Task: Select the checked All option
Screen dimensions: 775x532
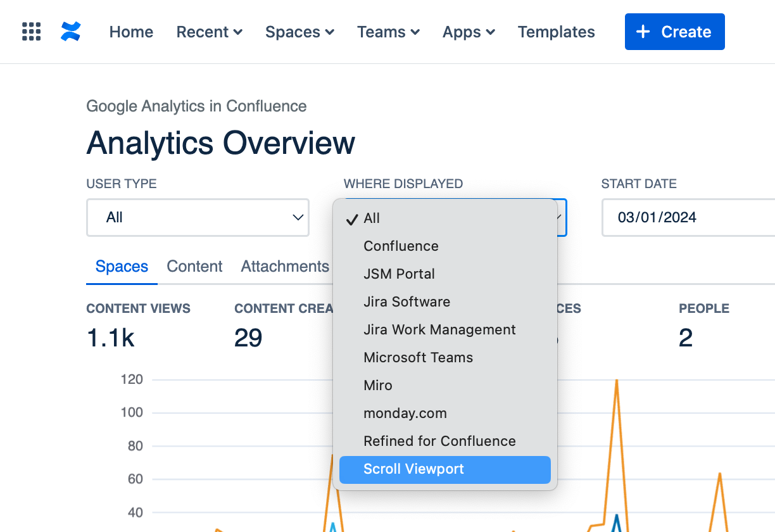Action: [372, 218]
